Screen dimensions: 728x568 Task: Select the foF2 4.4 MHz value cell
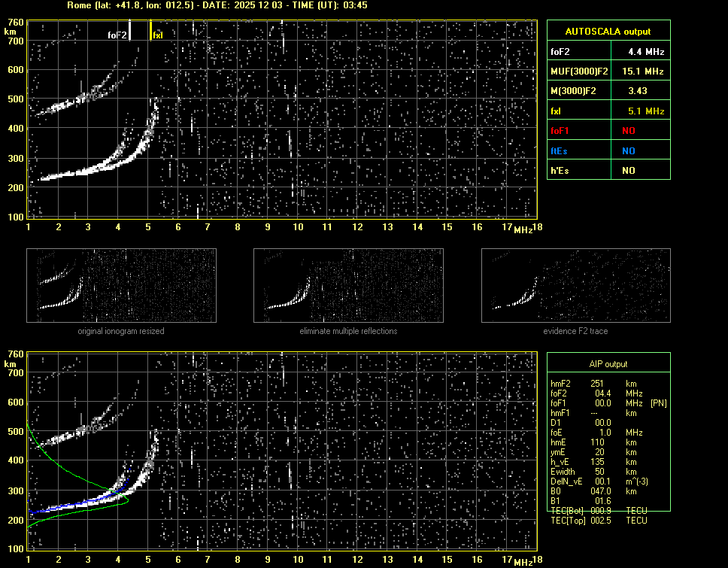pos(646,52)
